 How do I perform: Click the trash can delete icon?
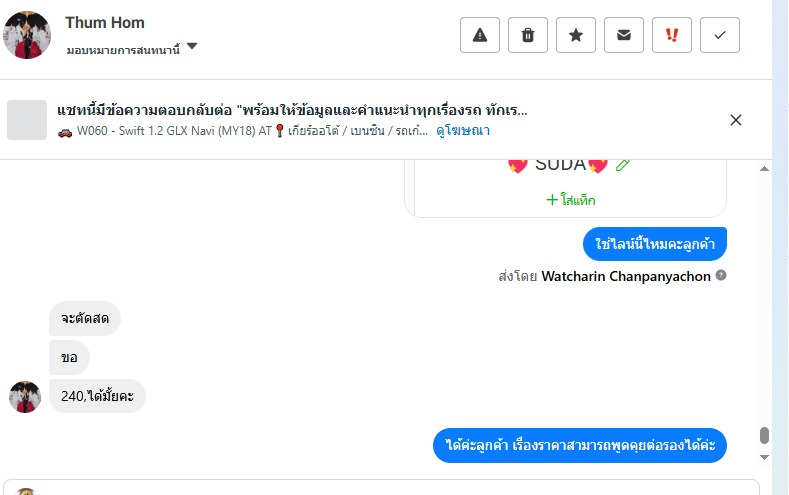click(528, 35)
